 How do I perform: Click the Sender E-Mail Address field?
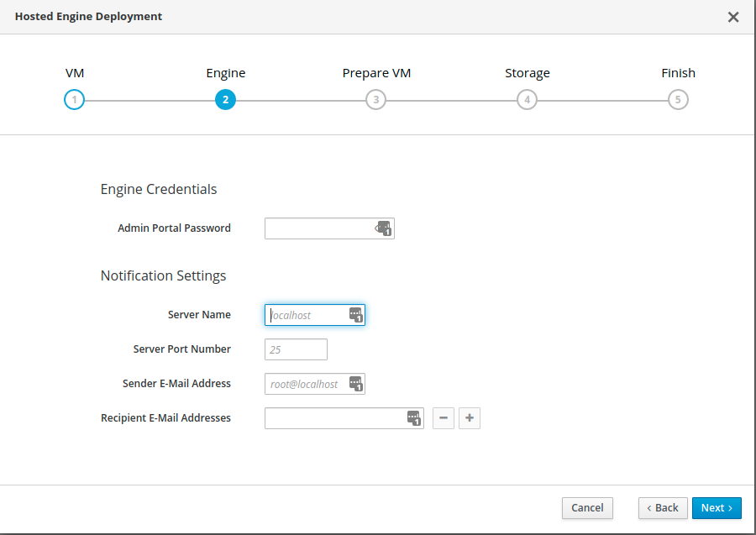pos(306,384)
